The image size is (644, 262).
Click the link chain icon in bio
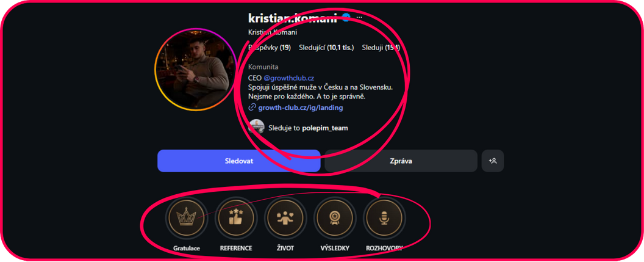click(x=252, y=107)
